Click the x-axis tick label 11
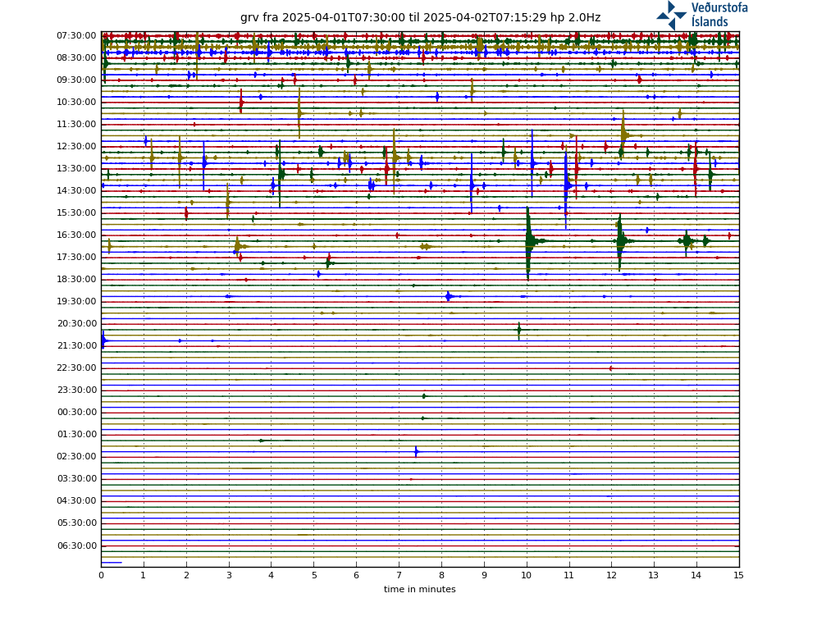Image resolution: width=840 pixels, height=630 pixels. [x=569, y=575]
